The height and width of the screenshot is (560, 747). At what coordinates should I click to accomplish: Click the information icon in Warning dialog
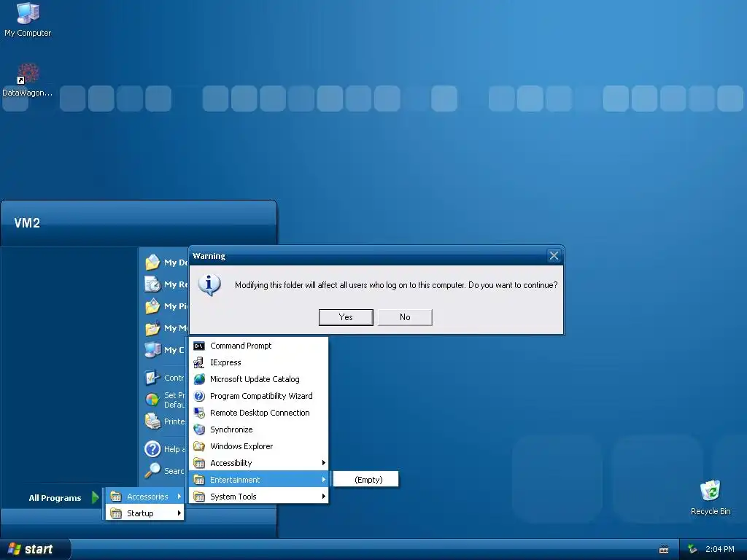click(209, 285)
